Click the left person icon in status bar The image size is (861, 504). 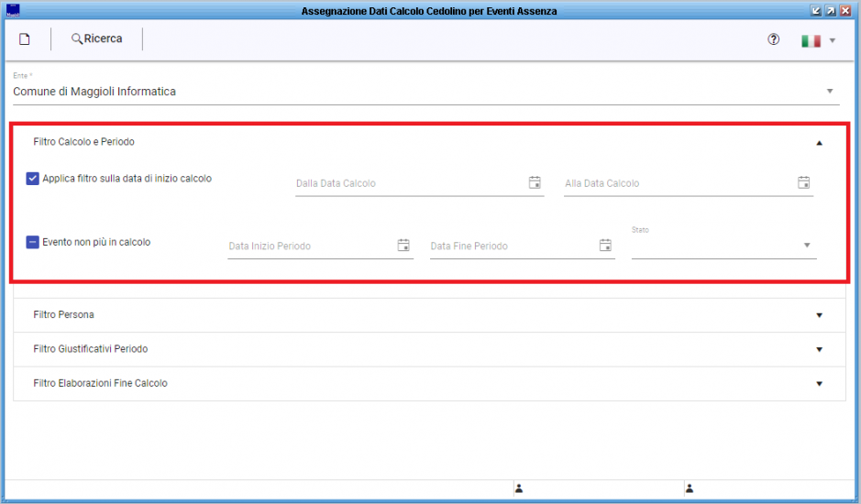(519, 488)
